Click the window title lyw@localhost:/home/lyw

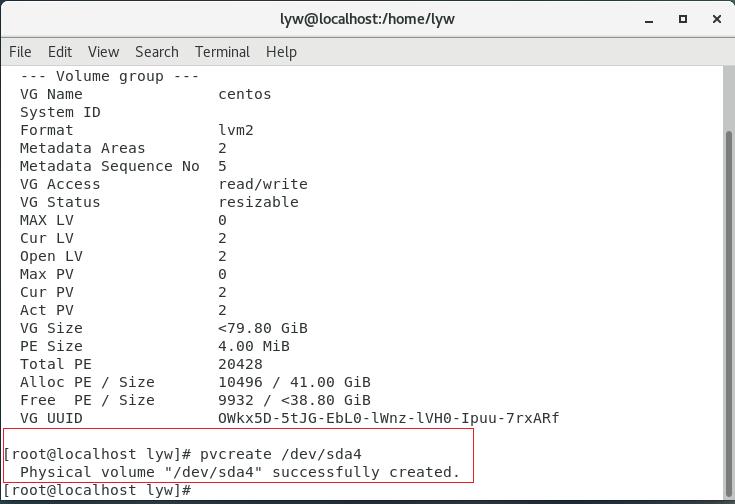tap(367, 19)
